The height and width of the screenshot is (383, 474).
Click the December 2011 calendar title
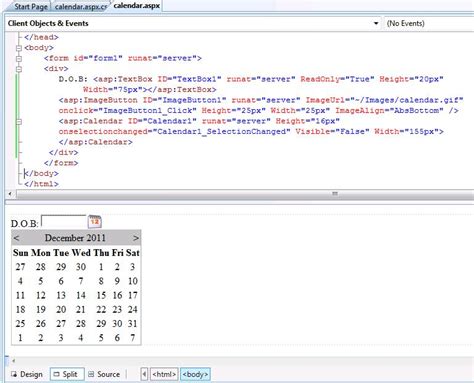[75, 238]
